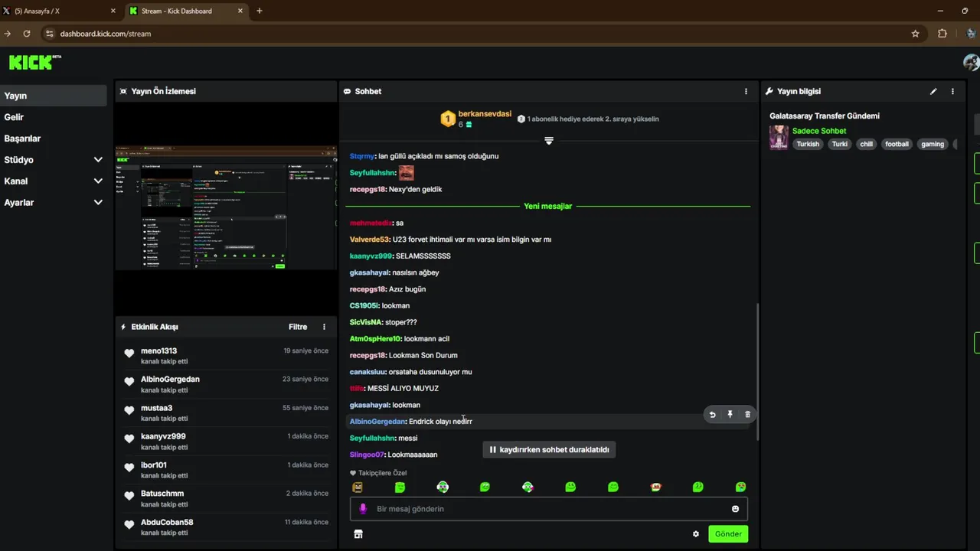Viewport: 980px width, 551px height.
Task: Click the browser address bar URL
Action: tap(106, 34)
